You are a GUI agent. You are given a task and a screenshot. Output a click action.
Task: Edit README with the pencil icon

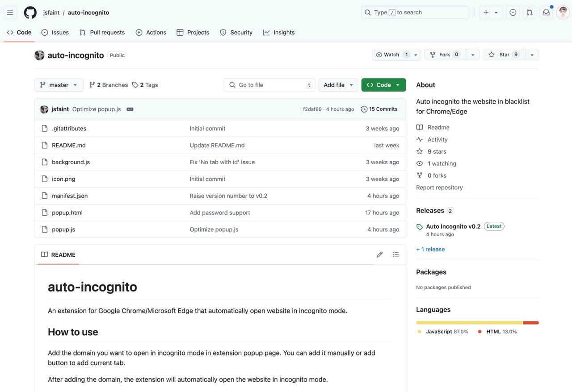click(x=380, y=254)
